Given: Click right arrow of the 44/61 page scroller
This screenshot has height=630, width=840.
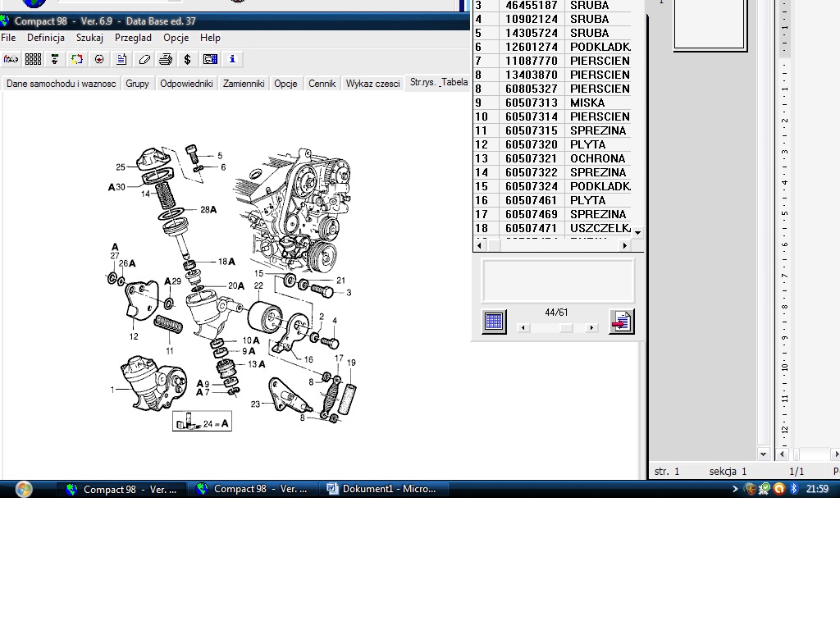Looking at the screenshot, I should (591, 328).
